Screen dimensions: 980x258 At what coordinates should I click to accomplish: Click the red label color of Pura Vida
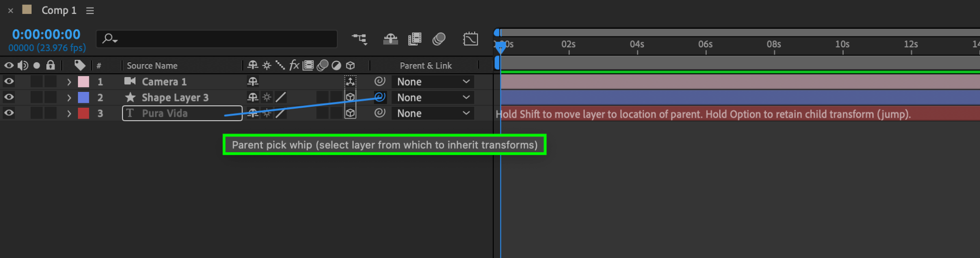83,113
